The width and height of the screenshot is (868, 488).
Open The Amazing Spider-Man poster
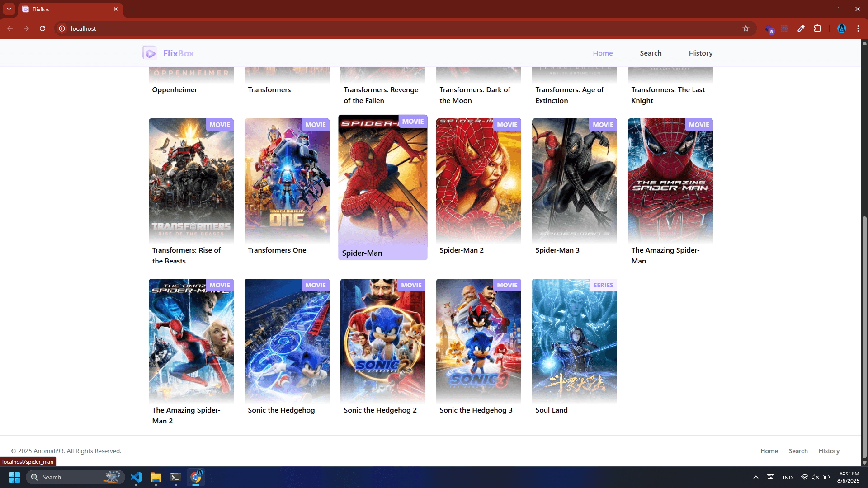click(670, 181)
